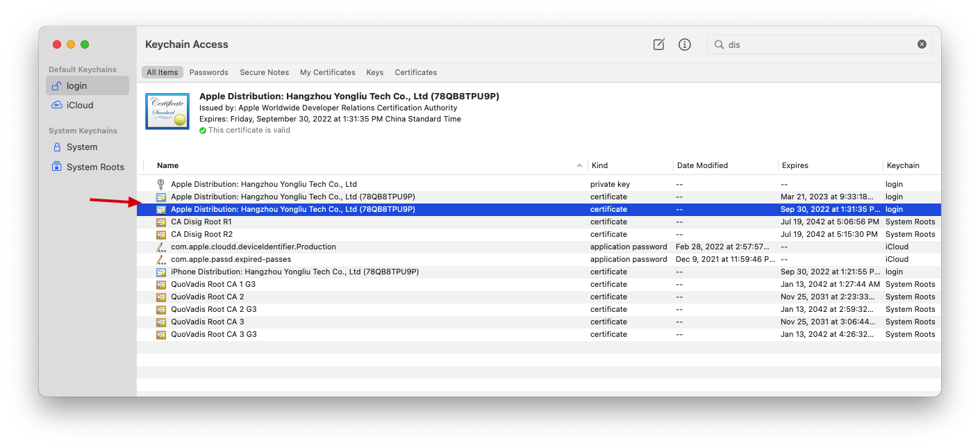Click the green valid checkmark status icon
This screenshot has height=448, width=980.
pos(203,131)
